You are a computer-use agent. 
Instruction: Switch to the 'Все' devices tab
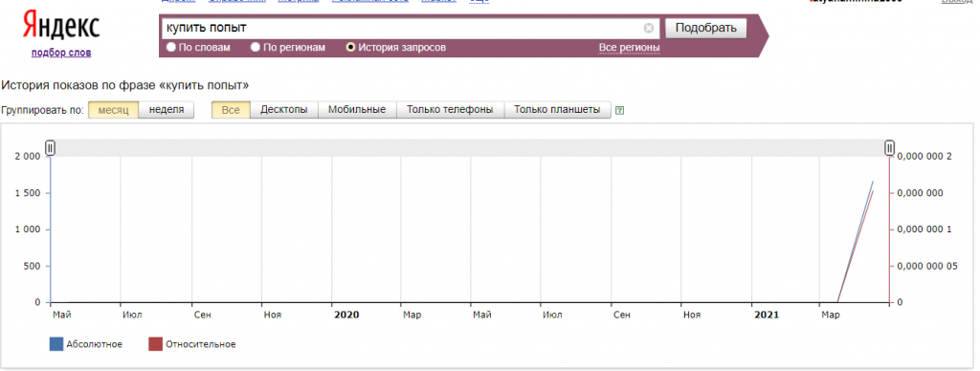[x=231, y=110]
